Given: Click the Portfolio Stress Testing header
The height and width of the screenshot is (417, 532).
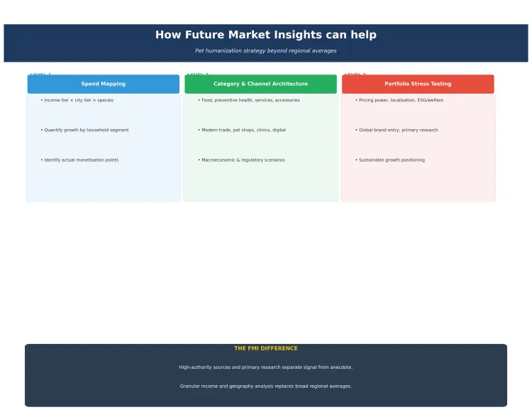Looking at the screenshot, I should [x=418, y=84].
